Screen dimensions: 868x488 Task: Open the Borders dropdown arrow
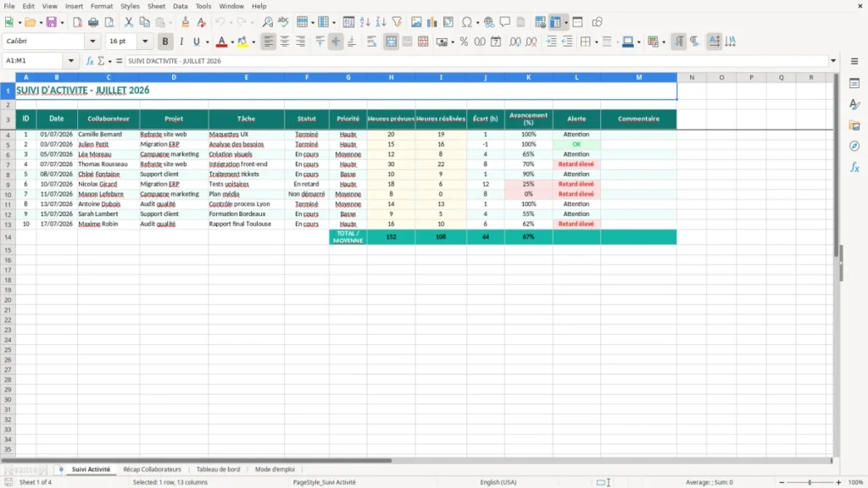coord(596,42)
